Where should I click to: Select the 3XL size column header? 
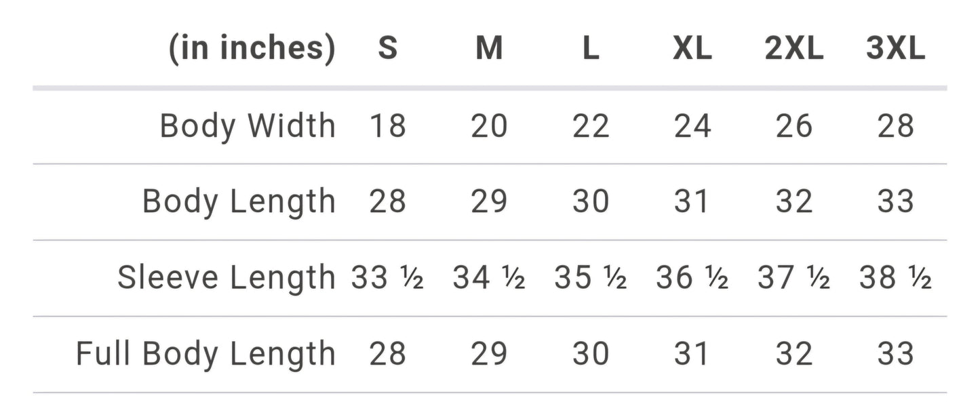coord(896,49)
